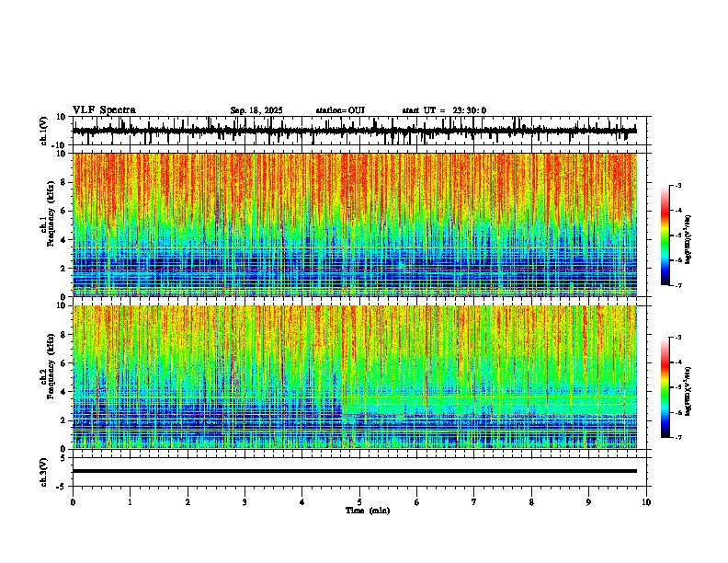Click the "-7" label on ch.1 color scale
The height and width of the screenshot is (563, 728).
click(677, 285)
